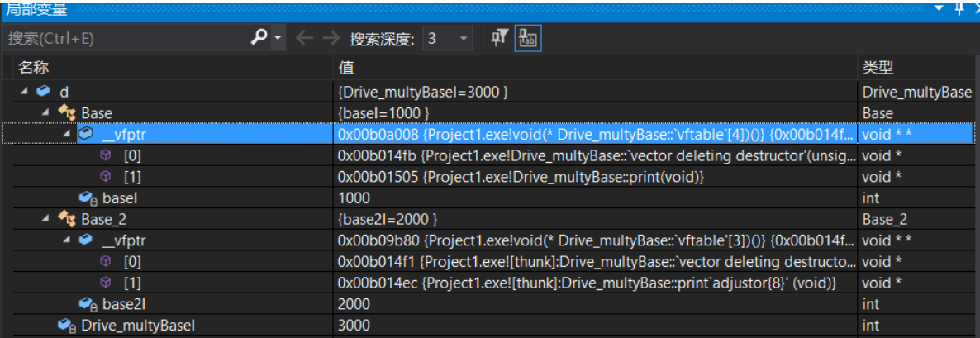
Task: Click the cube icon of [0] with value 0x00b014fb
Action: [106, 155]
